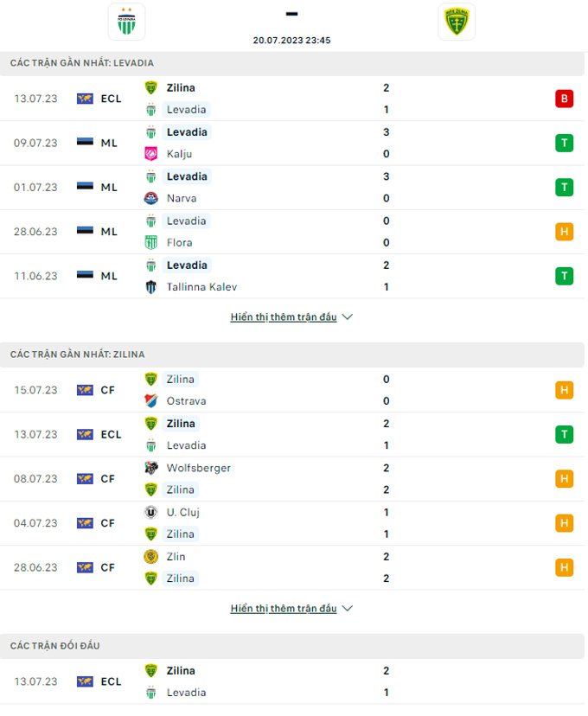
Task: Click the red B result badge
Action: [564, 99]
